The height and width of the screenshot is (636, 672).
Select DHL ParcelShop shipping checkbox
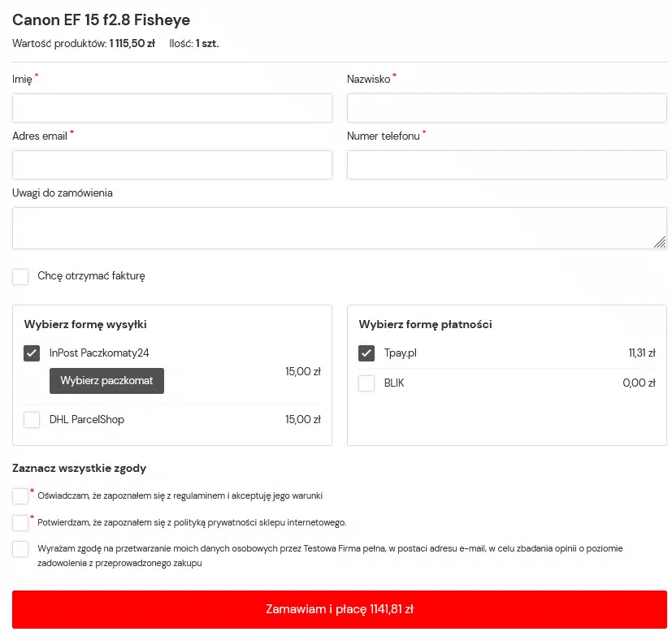pos(32,420)
